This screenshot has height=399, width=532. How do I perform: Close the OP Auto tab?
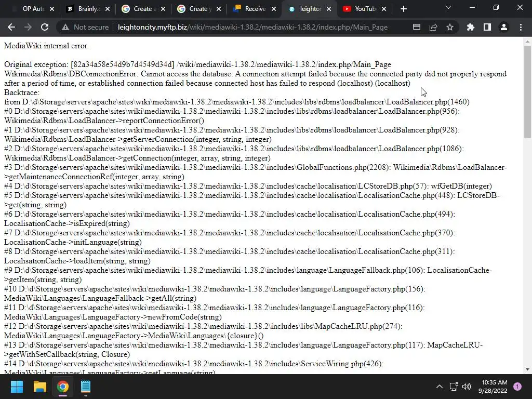click(52, 9)
